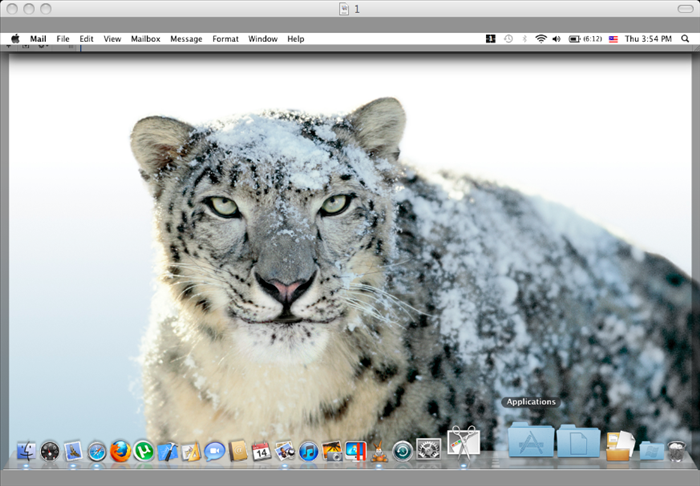Launch Dashboard from the Dock
The width and height of the screenshot is (700, 486).
[50, 452]
